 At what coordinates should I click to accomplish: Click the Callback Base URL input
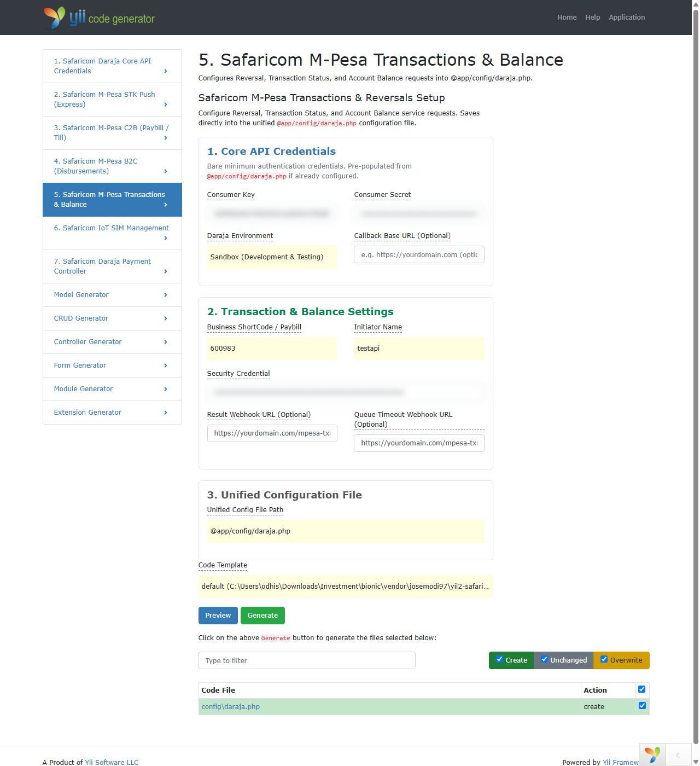pos(419,254)
